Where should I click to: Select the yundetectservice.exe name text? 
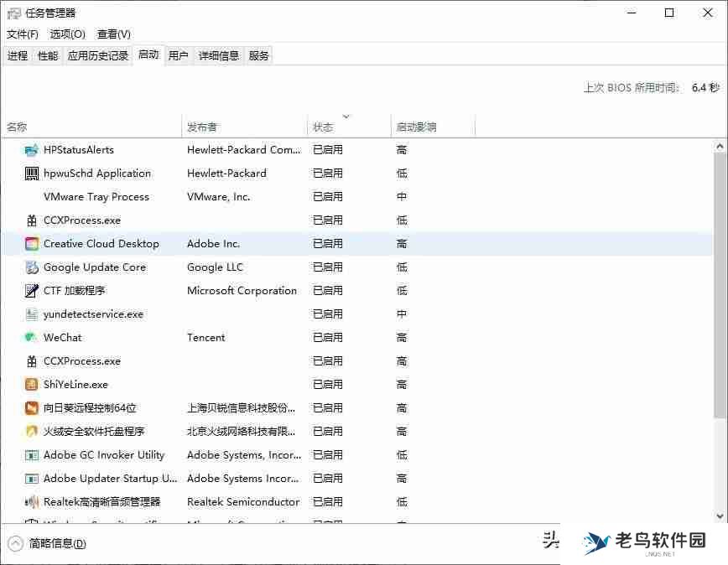93,314
